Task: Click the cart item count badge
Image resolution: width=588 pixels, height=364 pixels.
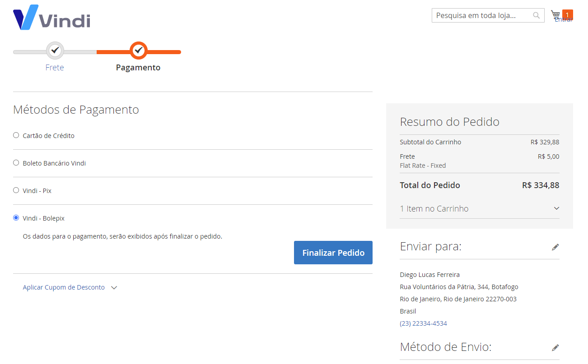Action: click(567, 14)
